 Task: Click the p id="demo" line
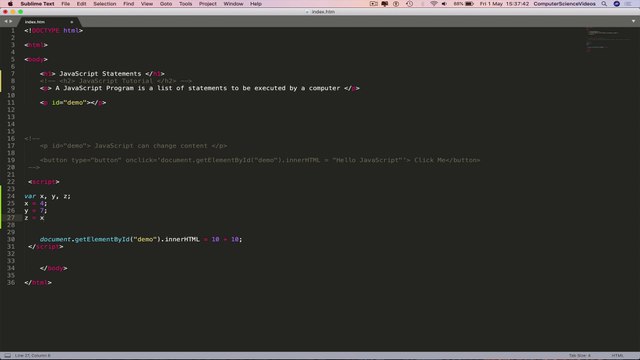pyautogui.click(x=73, y=102)
